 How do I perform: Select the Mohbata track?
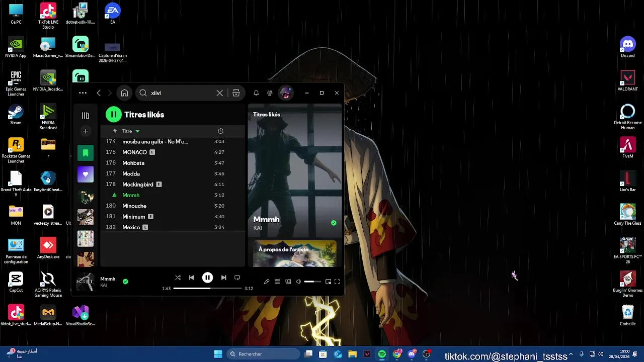[x=173, y=163]
